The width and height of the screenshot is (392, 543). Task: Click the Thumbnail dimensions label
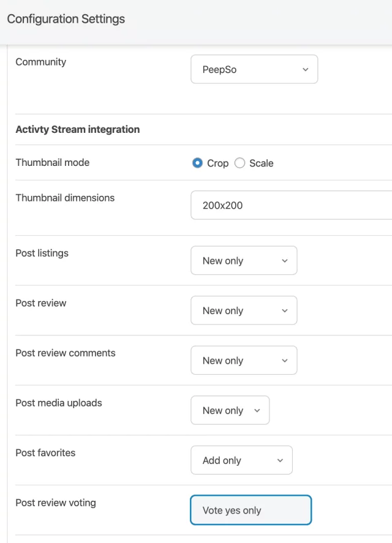coord(65,198)
